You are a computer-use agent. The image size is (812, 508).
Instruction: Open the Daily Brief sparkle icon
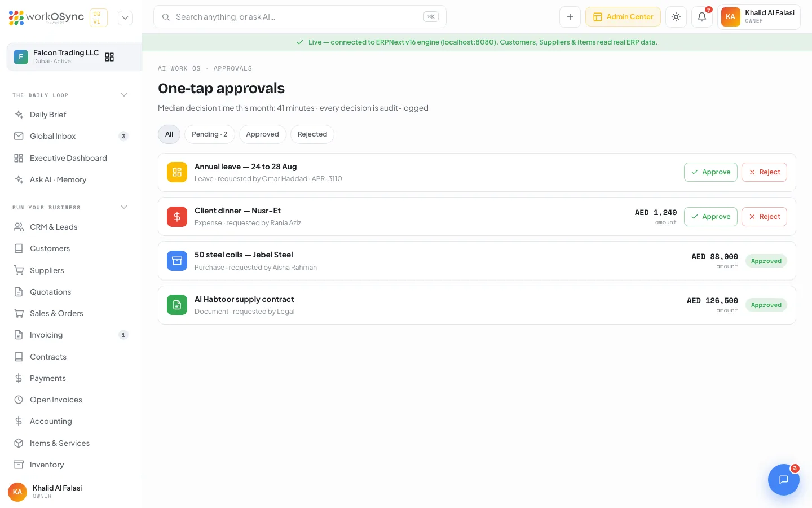point(19,115)
